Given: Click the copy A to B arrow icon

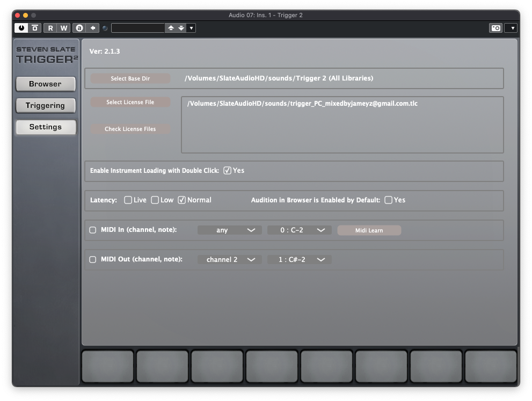Looking at the screenshot, I should click(93, 28).
